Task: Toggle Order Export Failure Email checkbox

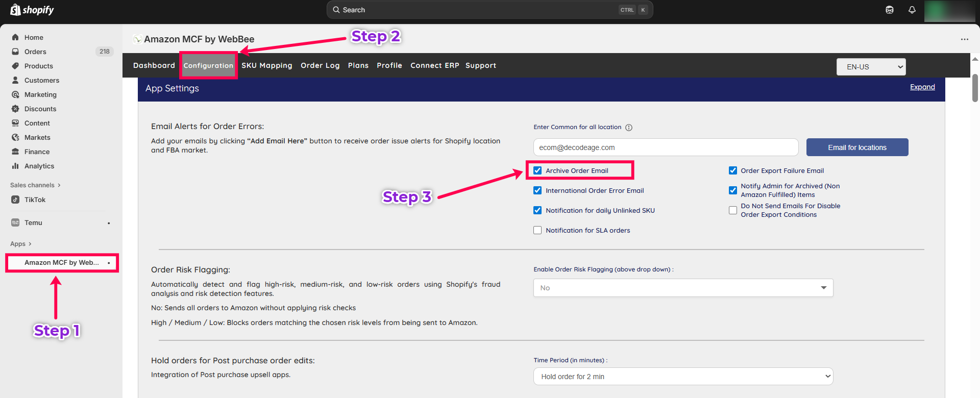Action: tap(733, 170)
